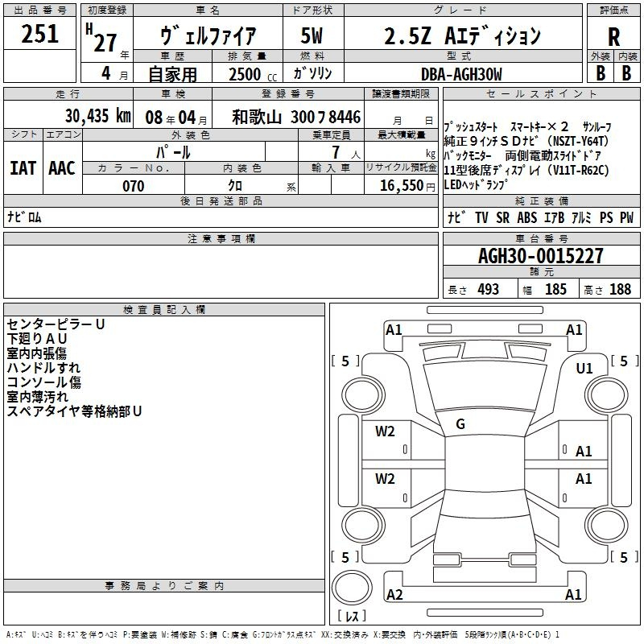
Task: Click the TV genuine equipment entry
Action: [481, 217]
